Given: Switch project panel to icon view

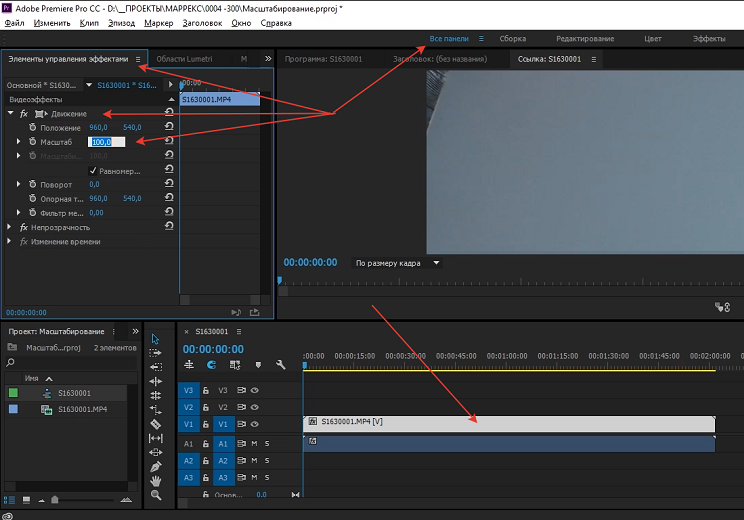Looking at the screenshot, I should (27, 500).
